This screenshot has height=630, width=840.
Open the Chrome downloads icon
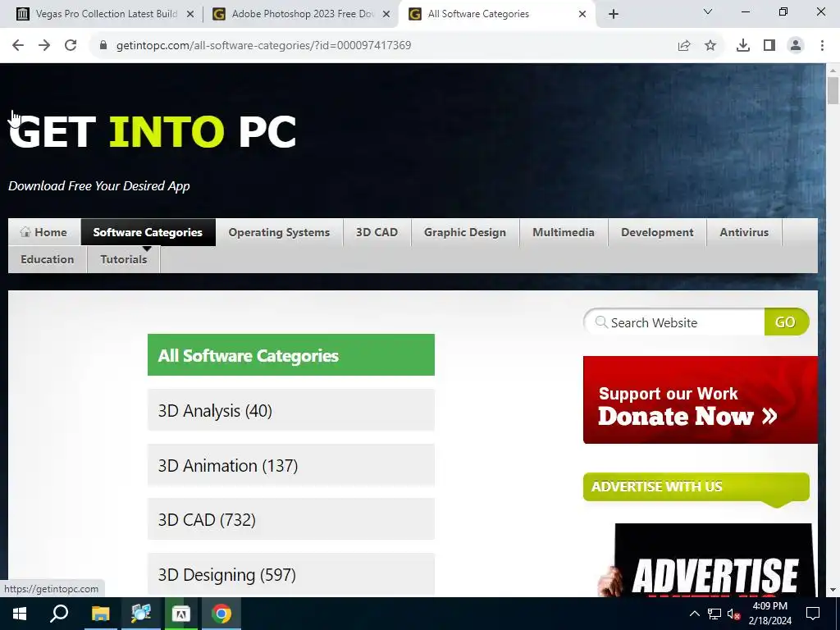point(743,46)
